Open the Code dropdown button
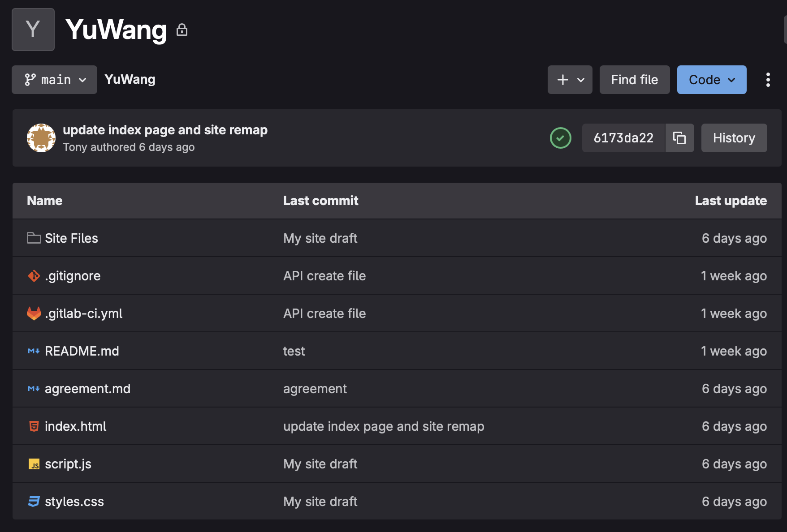Viewport: 787px width, 532px height. (x=711, y=80)
